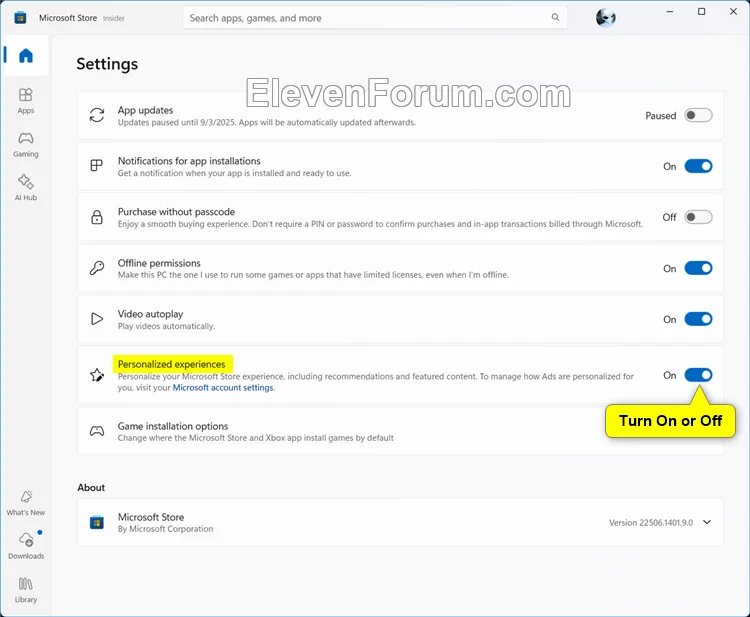Maximize the Microsoft Store window
The height and width of the screenshot is (617, 750).
(x=701, y=11)
